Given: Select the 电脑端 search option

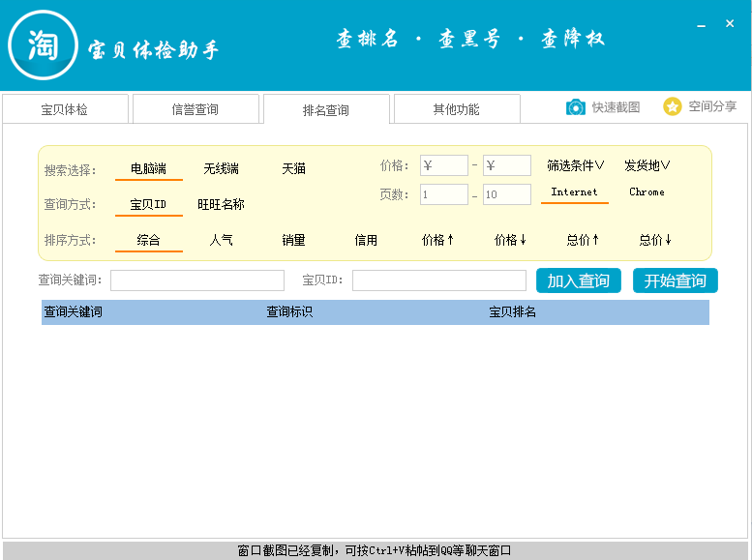Looking at the screenshot, I should click(x=148, y=169).
